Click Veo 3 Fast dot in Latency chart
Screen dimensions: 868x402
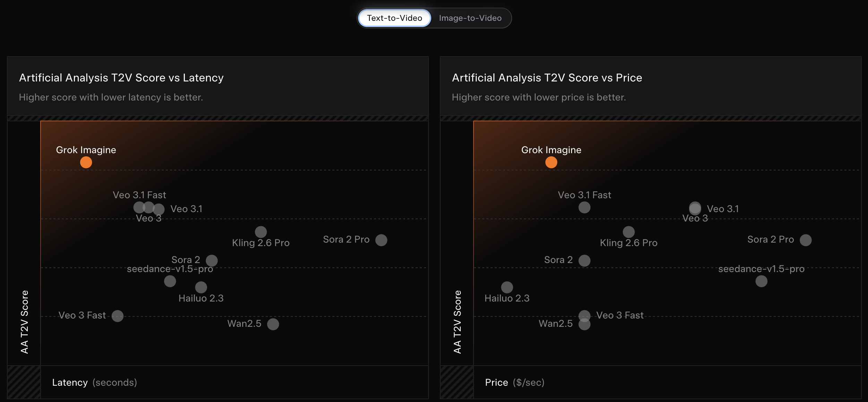point(118,316)
